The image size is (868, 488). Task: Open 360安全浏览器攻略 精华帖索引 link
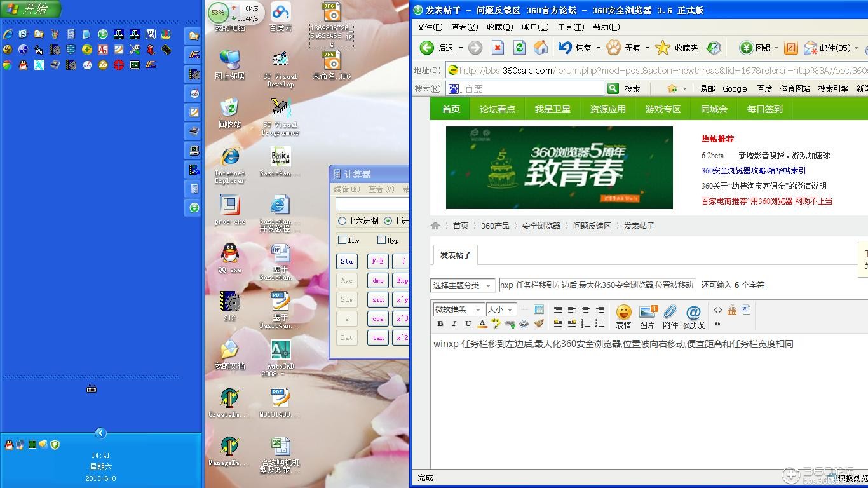tap(754, 170)
